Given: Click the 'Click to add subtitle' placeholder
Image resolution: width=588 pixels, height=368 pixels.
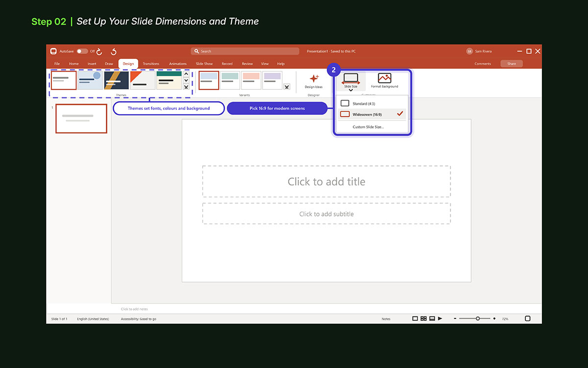Looking at the screenshot, I should [x=326, y=214].
